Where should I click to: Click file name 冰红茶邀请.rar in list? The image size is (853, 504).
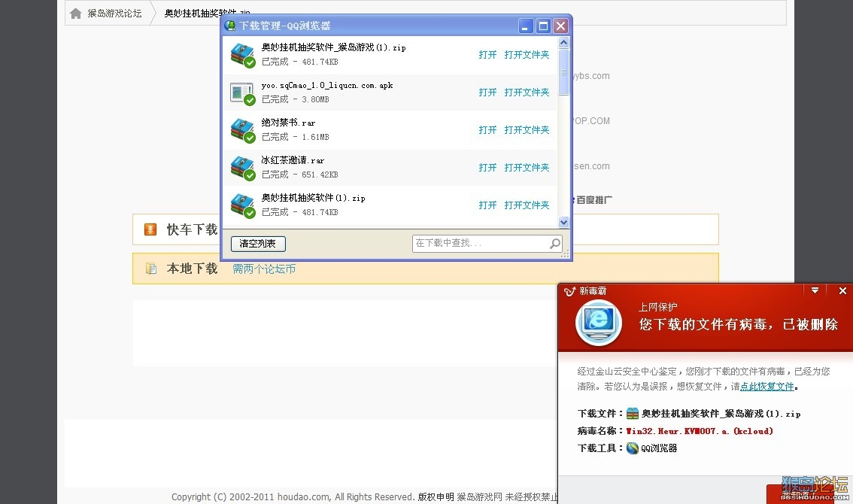coord(293,160)
